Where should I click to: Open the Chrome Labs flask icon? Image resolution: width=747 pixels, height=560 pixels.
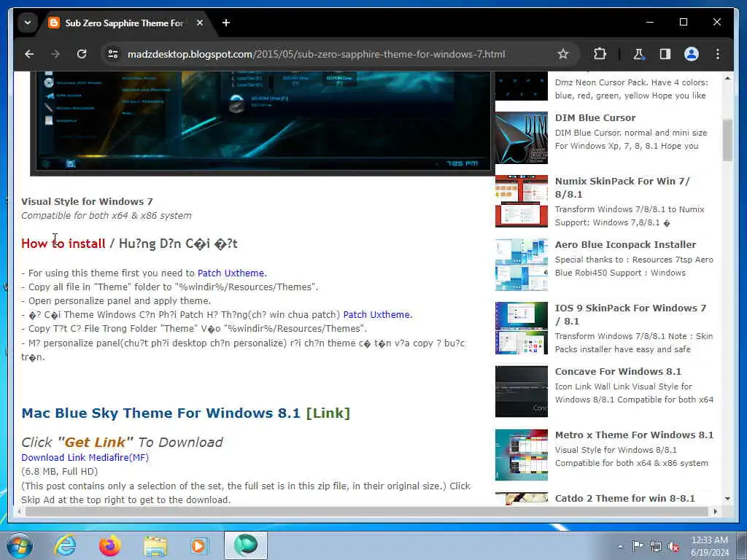pos(638,54)
